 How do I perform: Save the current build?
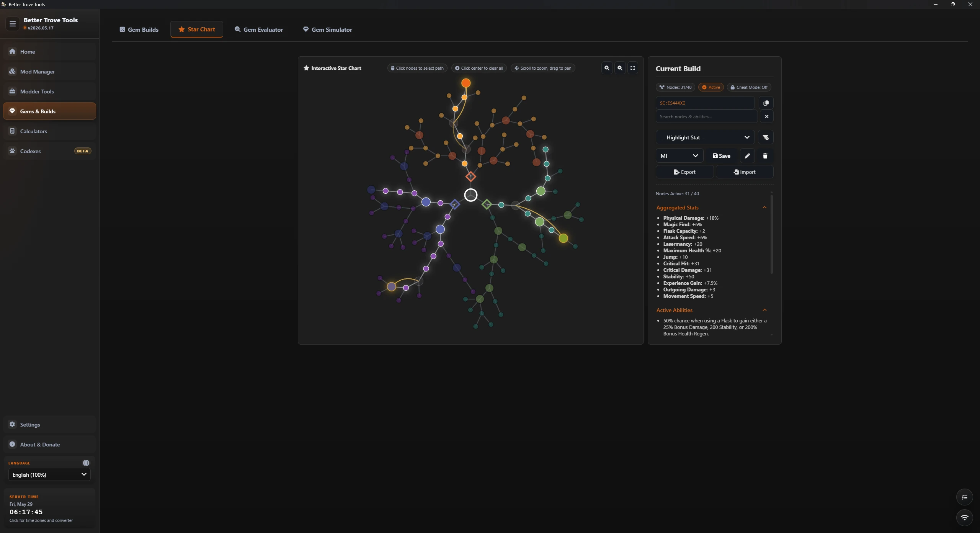pyautogui.click(x=722, y=156)
